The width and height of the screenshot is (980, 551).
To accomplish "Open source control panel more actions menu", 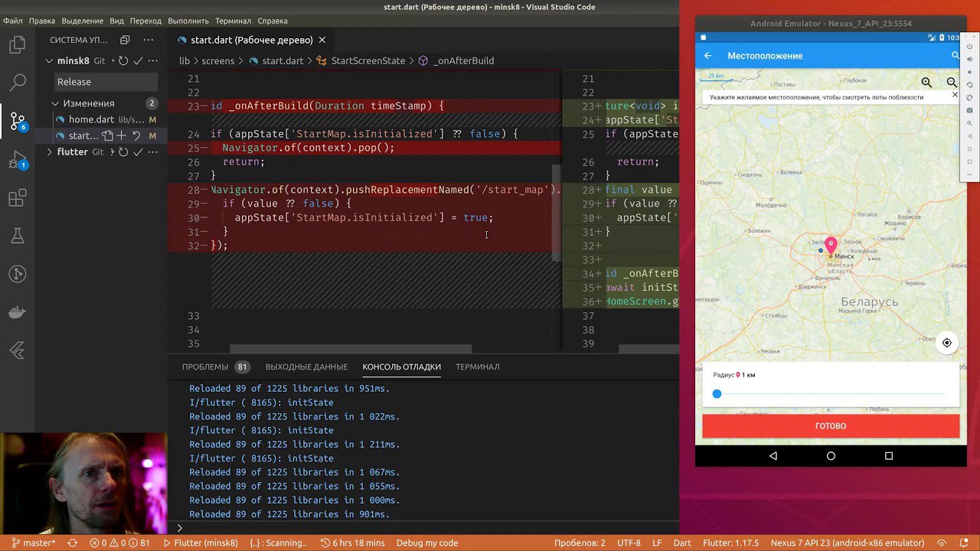I will (149, 40).
